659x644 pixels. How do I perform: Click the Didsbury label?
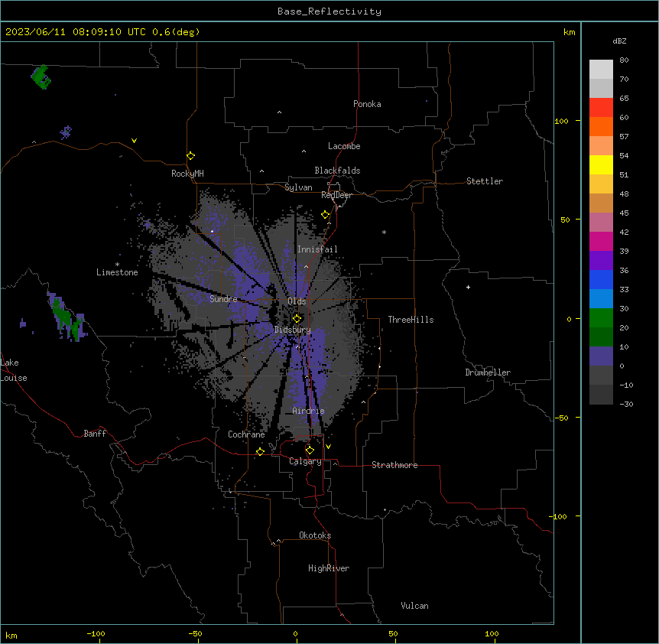293,330
